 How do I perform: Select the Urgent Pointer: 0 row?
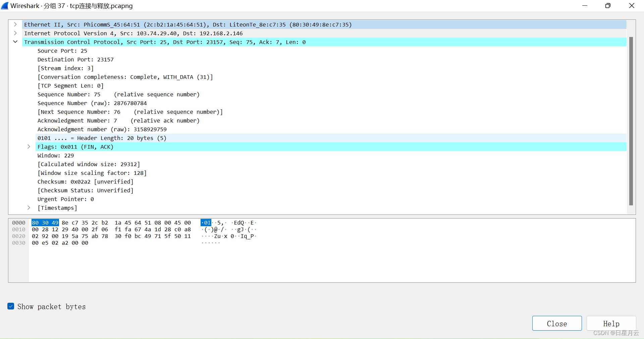[331, 199]
